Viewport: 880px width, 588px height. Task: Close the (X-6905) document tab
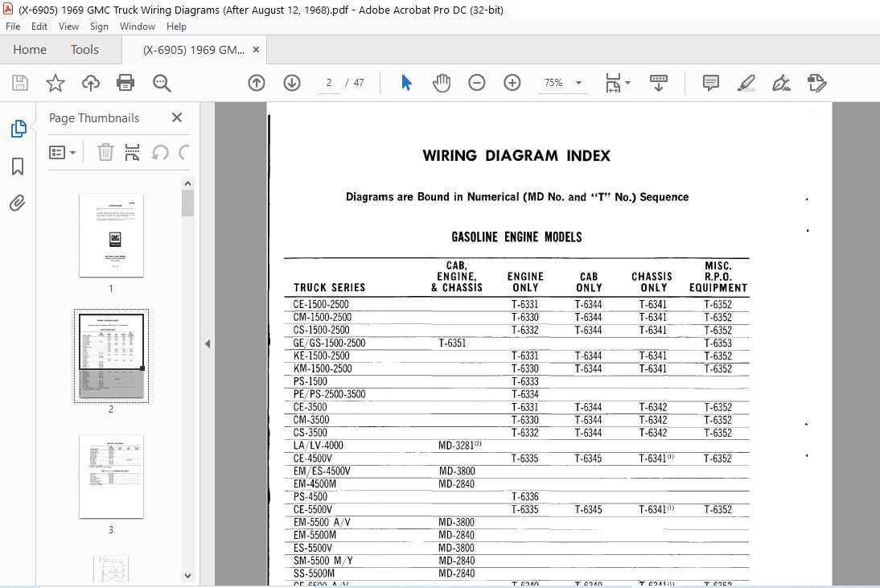(x=256, y=49)
